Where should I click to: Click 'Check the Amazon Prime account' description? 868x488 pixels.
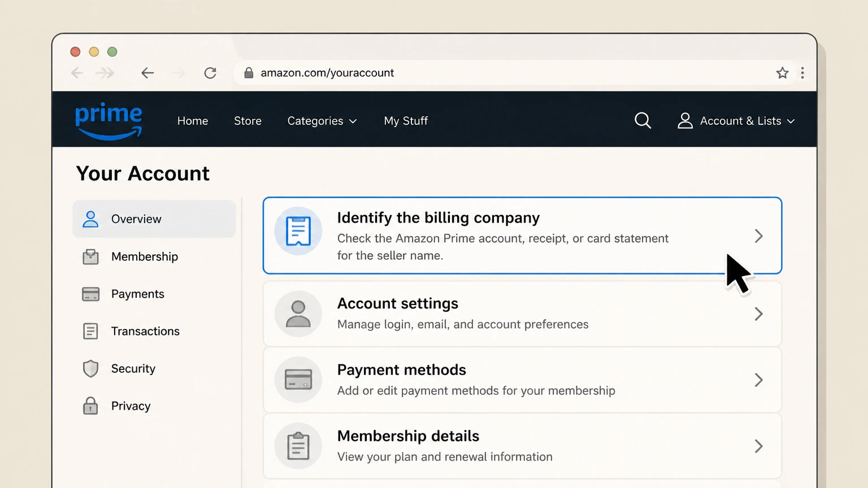point(503,247)
